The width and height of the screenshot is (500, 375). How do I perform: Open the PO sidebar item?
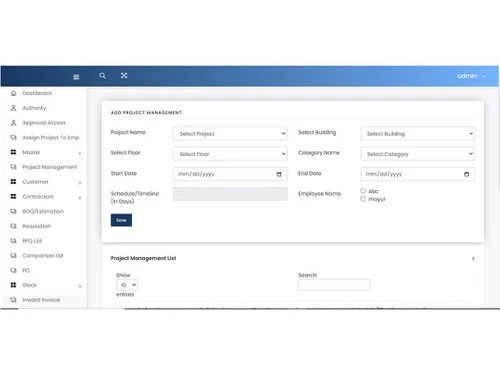coord(26,270)
